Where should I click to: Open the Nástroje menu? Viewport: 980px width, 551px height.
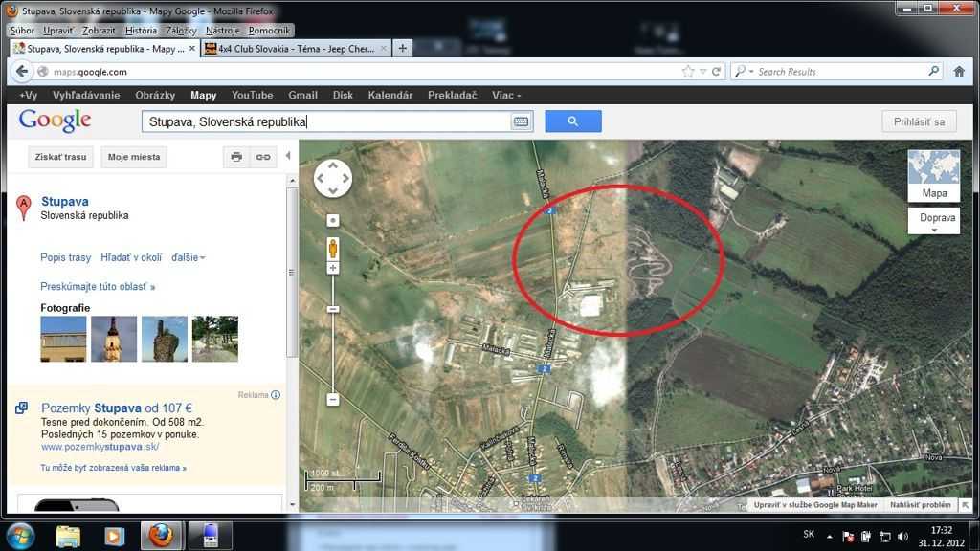pos(222,30)
